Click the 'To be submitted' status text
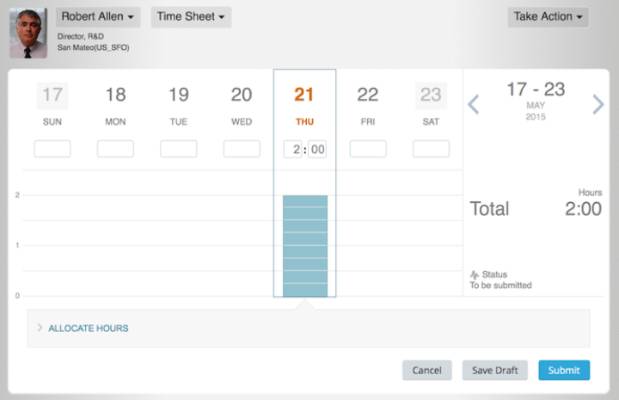 [x=501, y=285]
